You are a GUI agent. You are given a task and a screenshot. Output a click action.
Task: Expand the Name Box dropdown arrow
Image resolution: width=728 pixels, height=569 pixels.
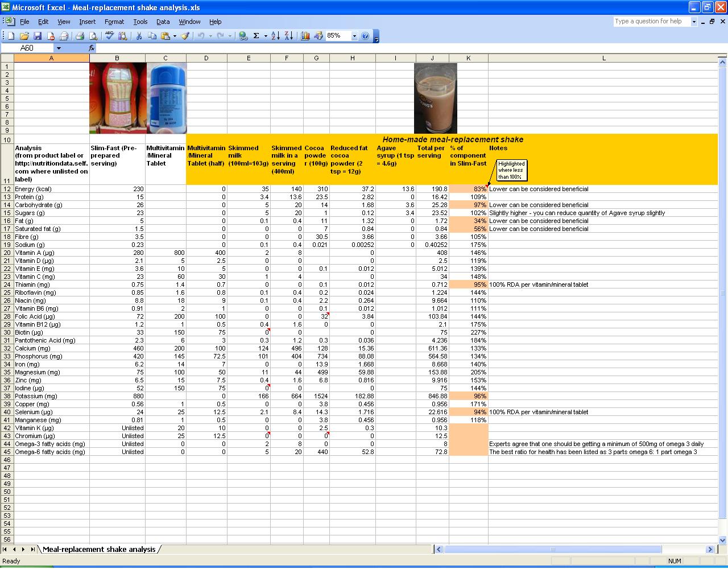tap(59, 48)
